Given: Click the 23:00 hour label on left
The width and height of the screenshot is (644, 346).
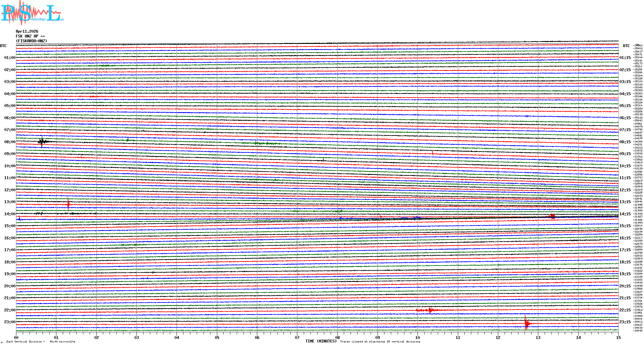Looking at the screenshot, I should (10, 322).
